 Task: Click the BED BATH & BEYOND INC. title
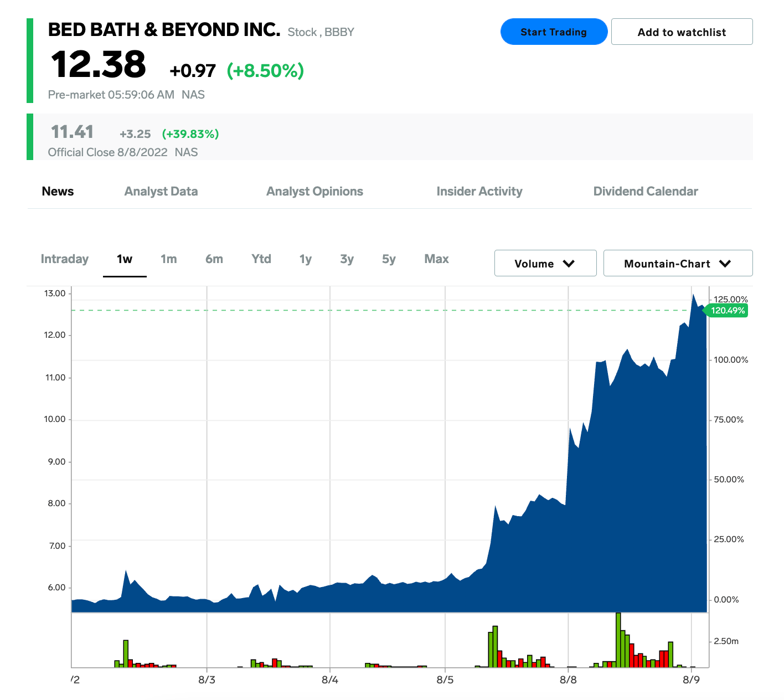(164, 30)
